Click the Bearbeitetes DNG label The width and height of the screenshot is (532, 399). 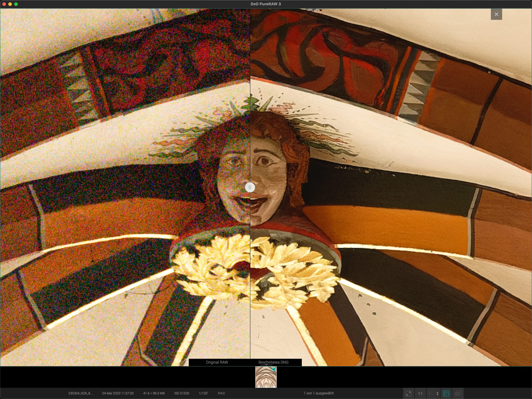coord(273,362)
